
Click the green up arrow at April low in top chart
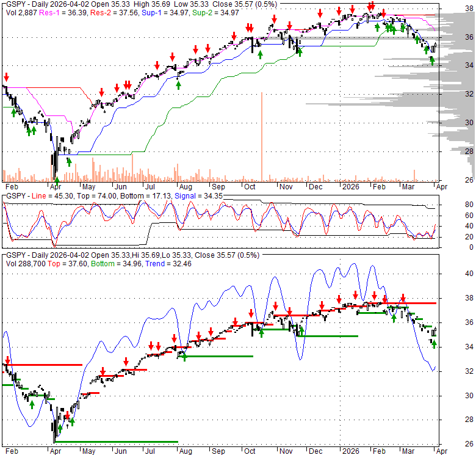[x=57, y=181]
